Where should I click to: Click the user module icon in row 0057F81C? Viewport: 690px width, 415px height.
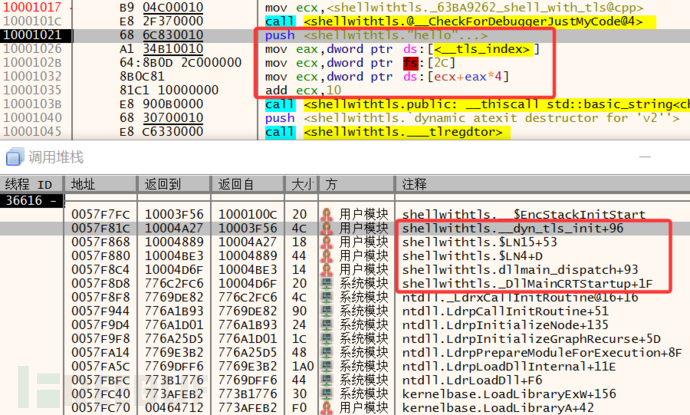pos(327,228)
